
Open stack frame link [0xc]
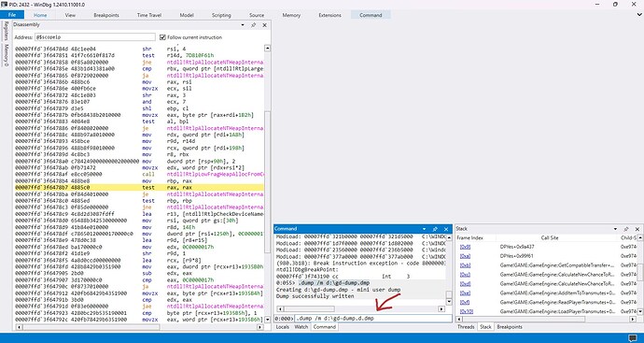tap(466, 275)
